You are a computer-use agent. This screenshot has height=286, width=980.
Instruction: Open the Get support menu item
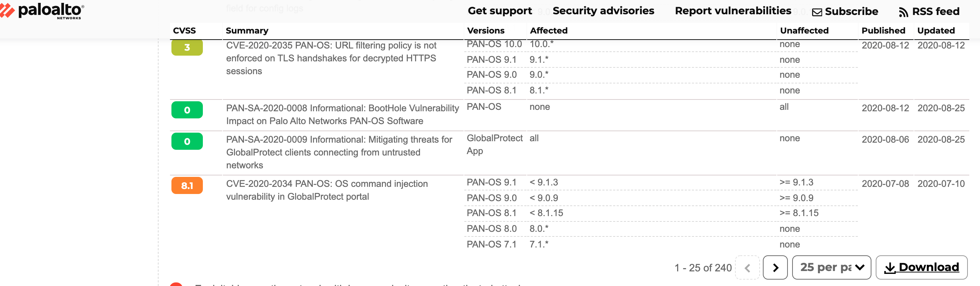click(500, 11)
